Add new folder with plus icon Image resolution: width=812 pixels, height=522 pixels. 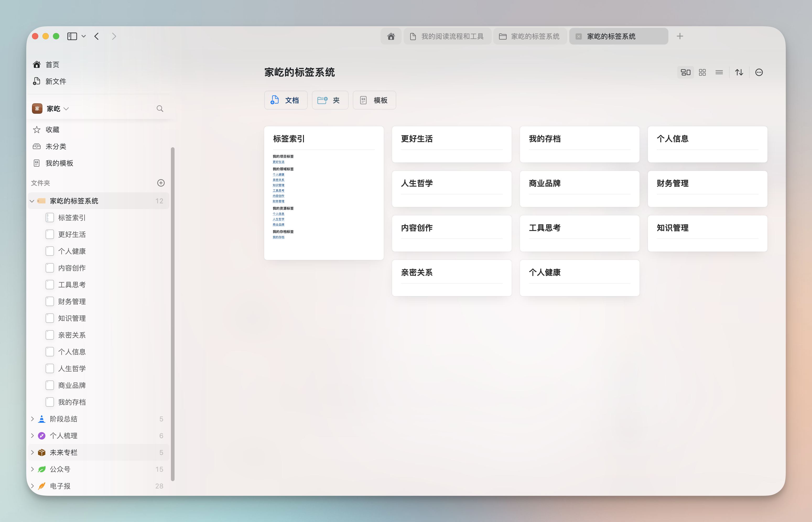coord(161,183)
